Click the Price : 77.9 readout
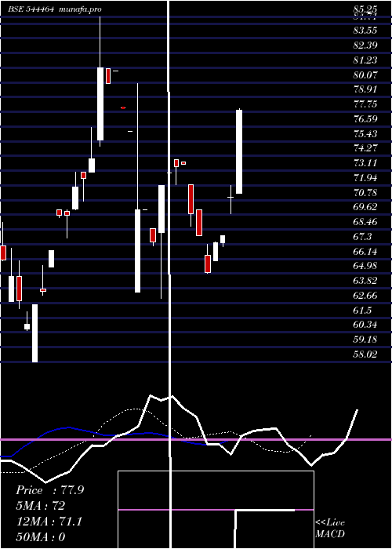392x549 pixels. point(50,490)
